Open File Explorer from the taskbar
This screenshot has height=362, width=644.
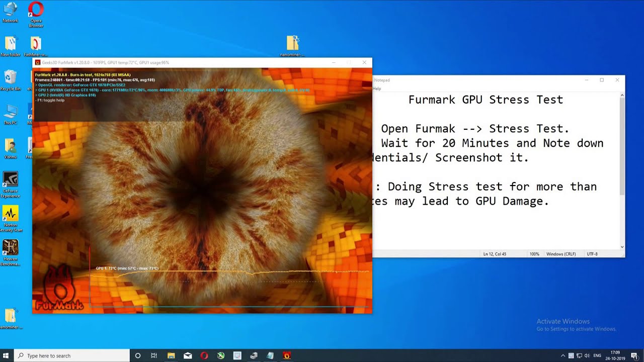point(171,355)
